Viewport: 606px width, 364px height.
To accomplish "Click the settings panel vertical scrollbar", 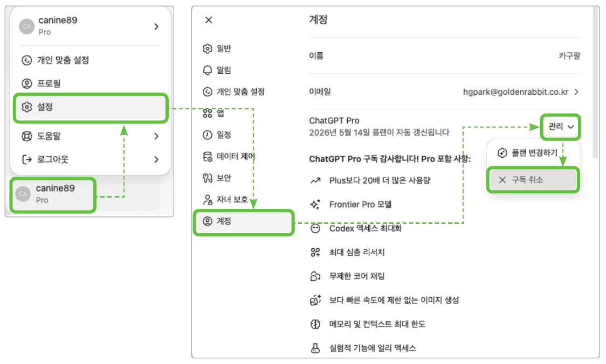I will click(x=596, y=83).
